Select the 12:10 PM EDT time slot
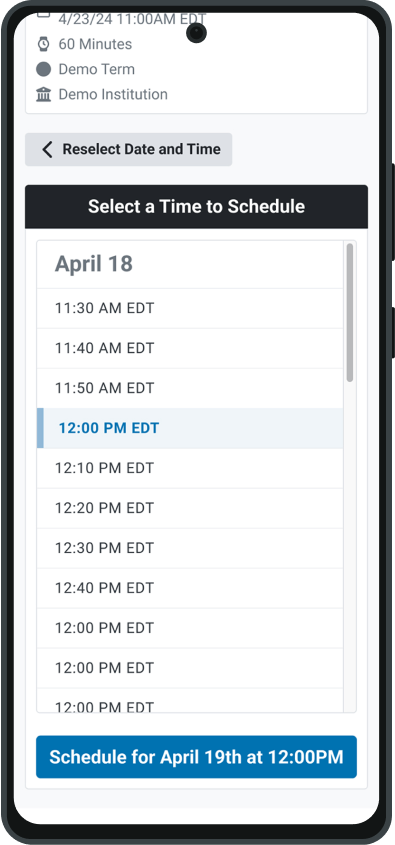 (190, 468)
